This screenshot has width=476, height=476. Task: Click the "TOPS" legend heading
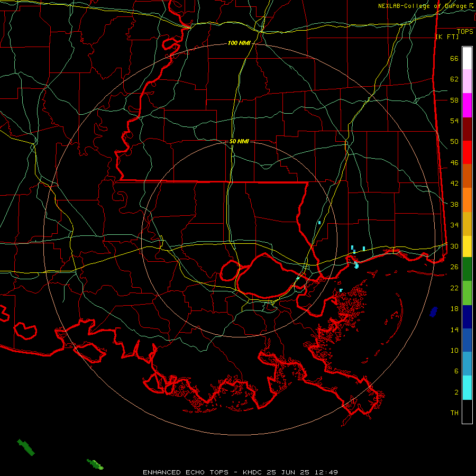coord(465,31)
